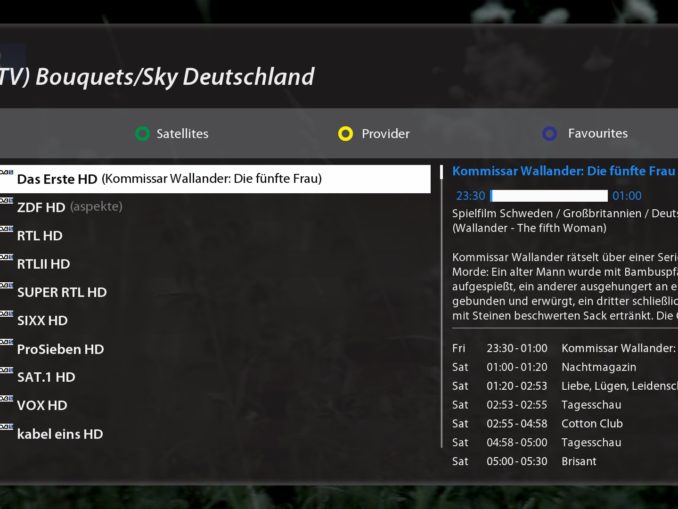
Task: Select the SUPER RTL HD channel
Action: tap(62, 292)
